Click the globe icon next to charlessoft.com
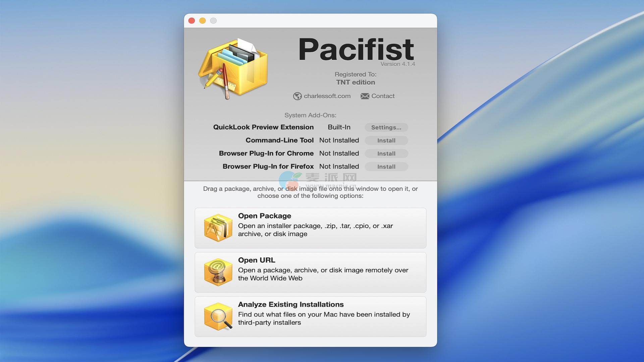This screenshot has width=644, height=362. [x=297, y=96]
